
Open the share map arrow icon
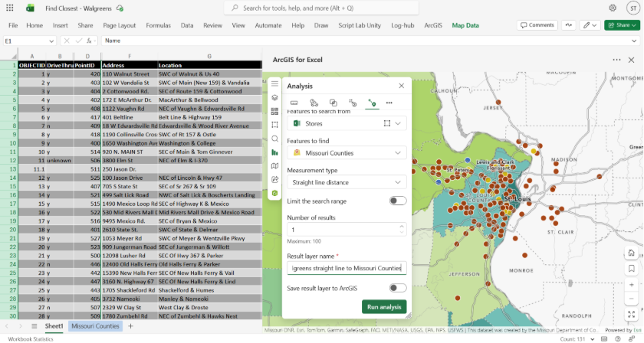pyautogui.click(x=274, y=179)
